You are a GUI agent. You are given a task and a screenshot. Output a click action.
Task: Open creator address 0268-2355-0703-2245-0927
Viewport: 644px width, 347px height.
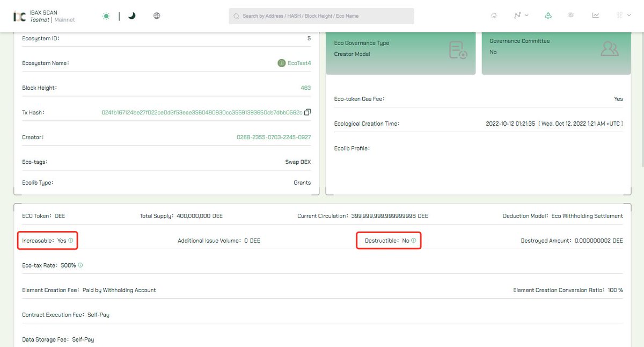274,138
